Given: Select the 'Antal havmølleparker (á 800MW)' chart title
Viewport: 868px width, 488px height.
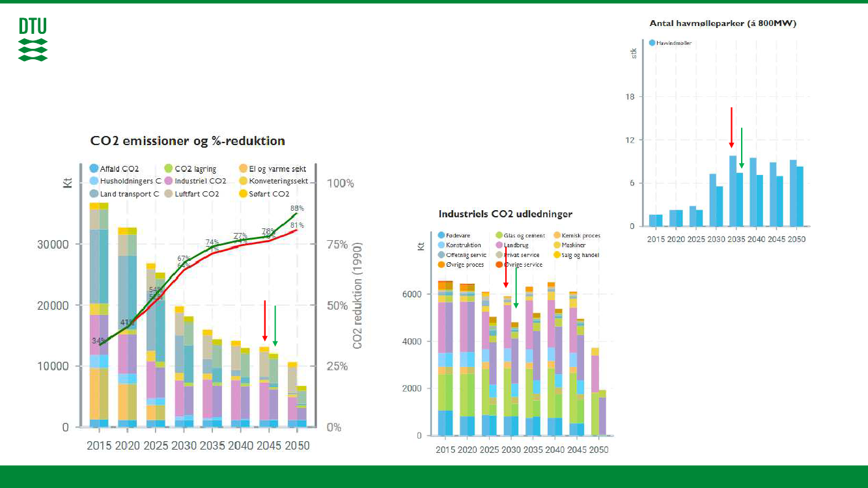Looking at the screenshot, I should tap(723, 23).
